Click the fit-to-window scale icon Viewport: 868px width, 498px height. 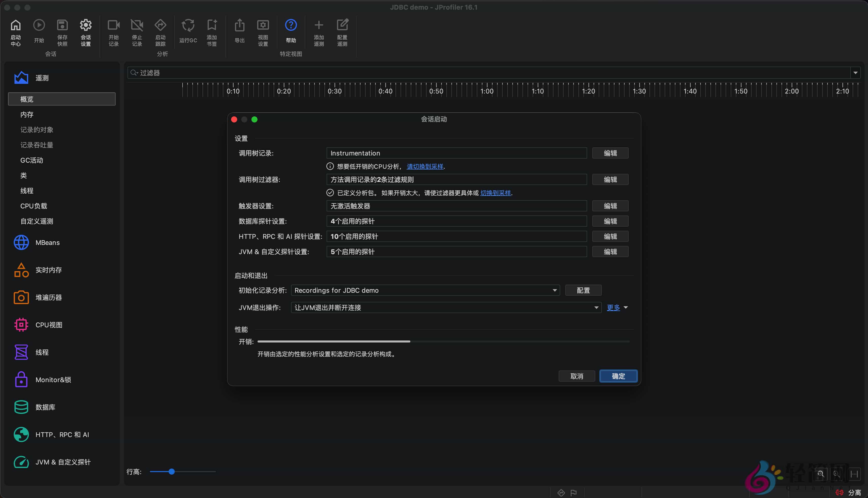tap(854, 474)
